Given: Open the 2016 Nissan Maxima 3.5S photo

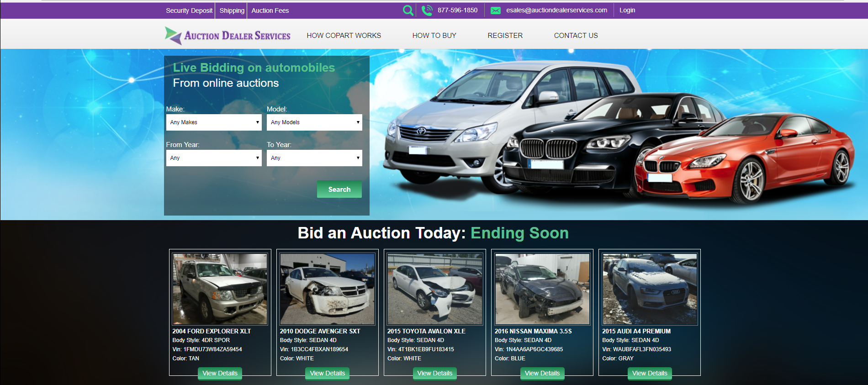Looking at the screenshot, I should [x=542, y=289].
